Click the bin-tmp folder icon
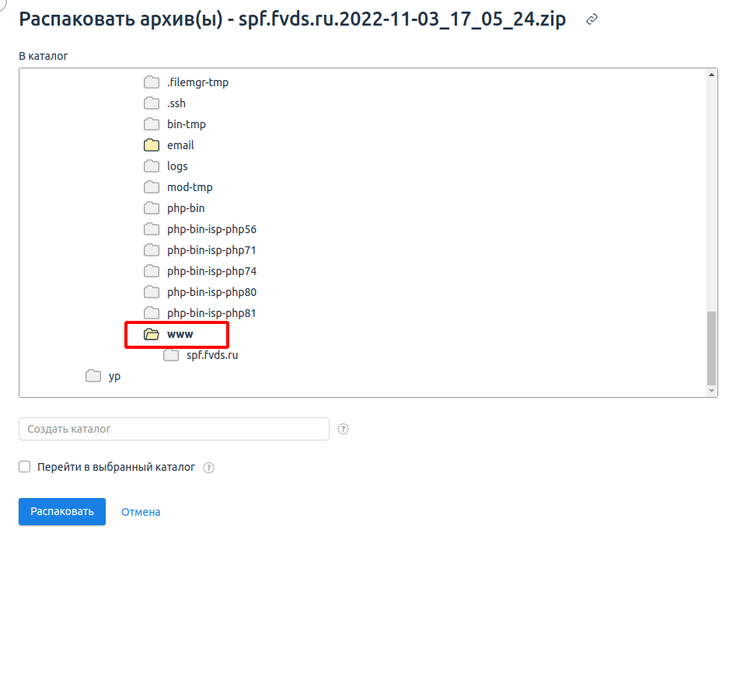Viewport: 733px width, 700px height. tap(152, 124)
